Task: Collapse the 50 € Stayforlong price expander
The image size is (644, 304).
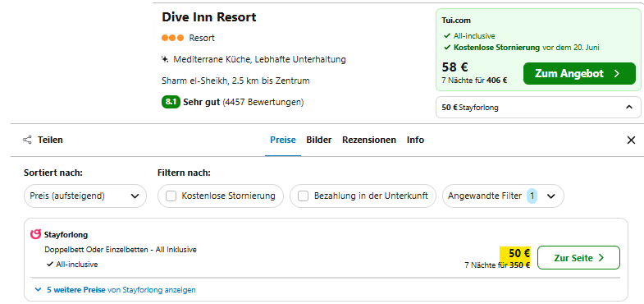Action: tap(538, 108)
